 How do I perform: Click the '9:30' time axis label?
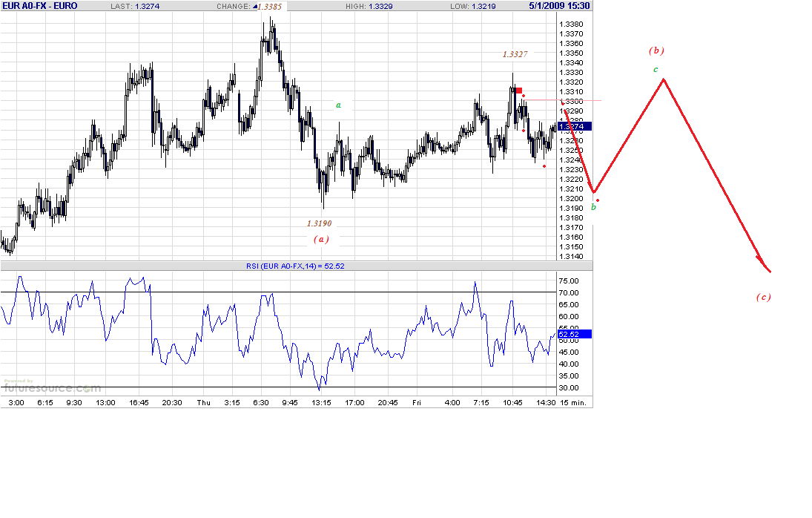tap(74, 402)
